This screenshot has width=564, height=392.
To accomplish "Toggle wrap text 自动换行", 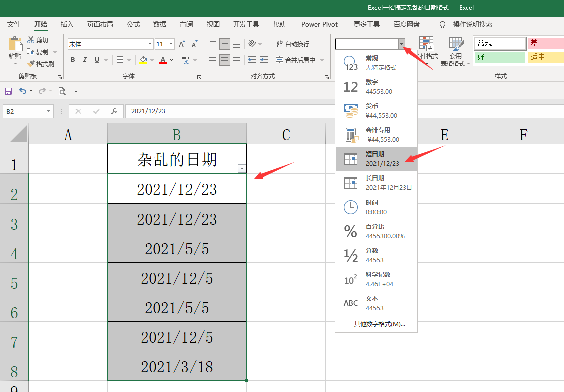I will pyautogui.click(x=293, y=44).
